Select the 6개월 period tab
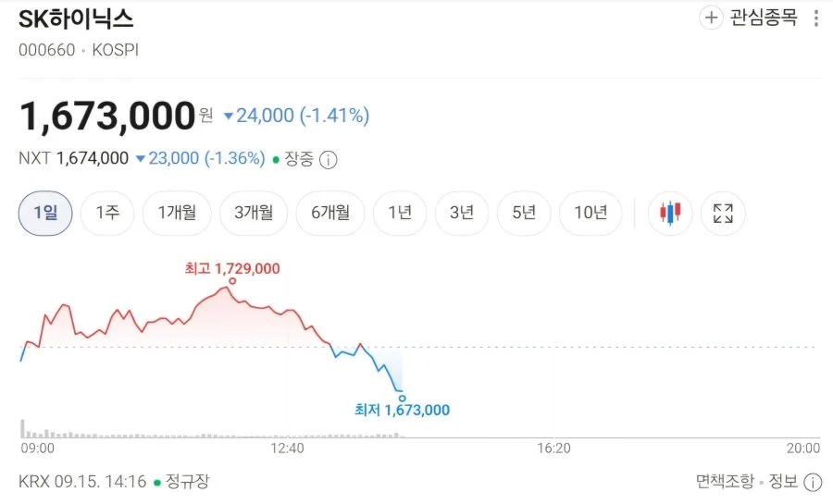833x504 pixels. click(x=329, y=214)
